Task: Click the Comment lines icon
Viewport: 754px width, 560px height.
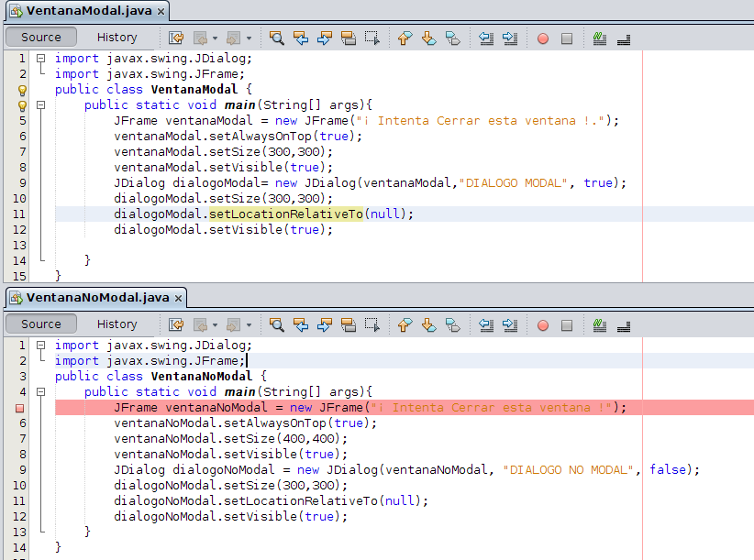Action: (600, 38)
